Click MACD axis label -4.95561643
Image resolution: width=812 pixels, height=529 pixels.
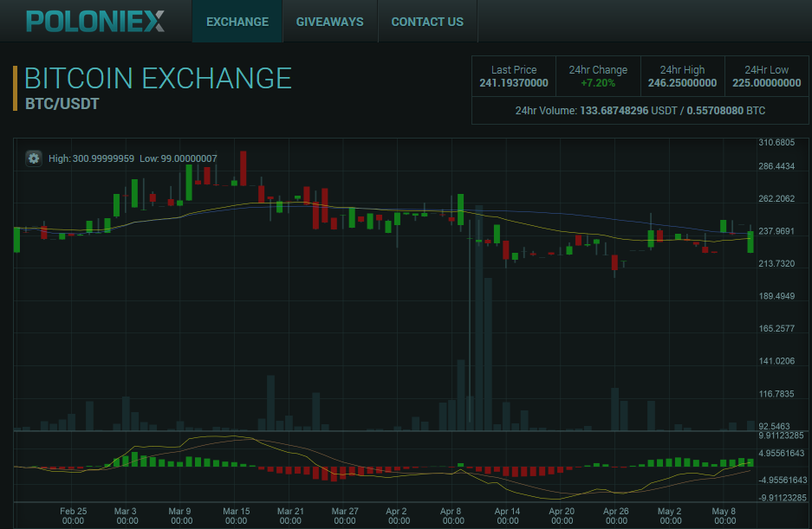tap(783, 480)
